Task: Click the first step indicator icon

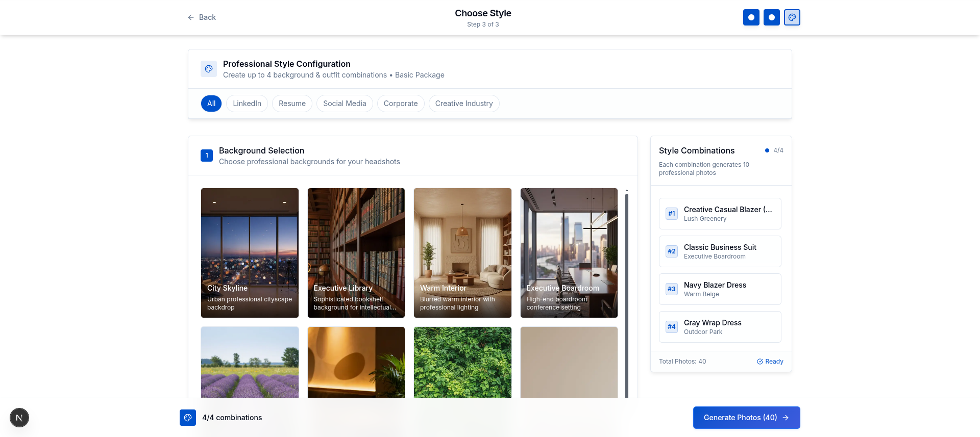Action: click(751, 17)
